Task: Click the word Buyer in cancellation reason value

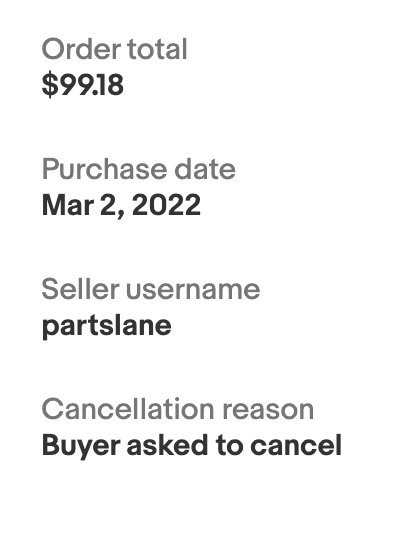Action: click(81, 446)
